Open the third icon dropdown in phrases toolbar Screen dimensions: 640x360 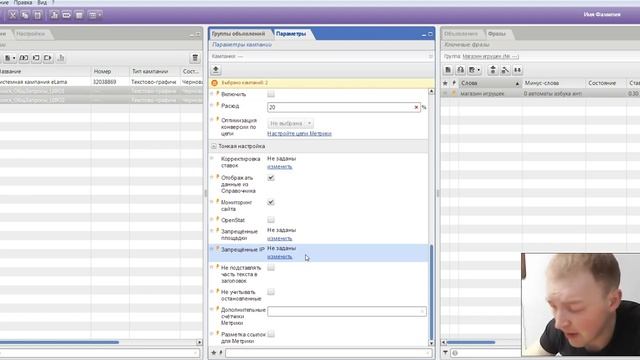[x=474, y=70]
